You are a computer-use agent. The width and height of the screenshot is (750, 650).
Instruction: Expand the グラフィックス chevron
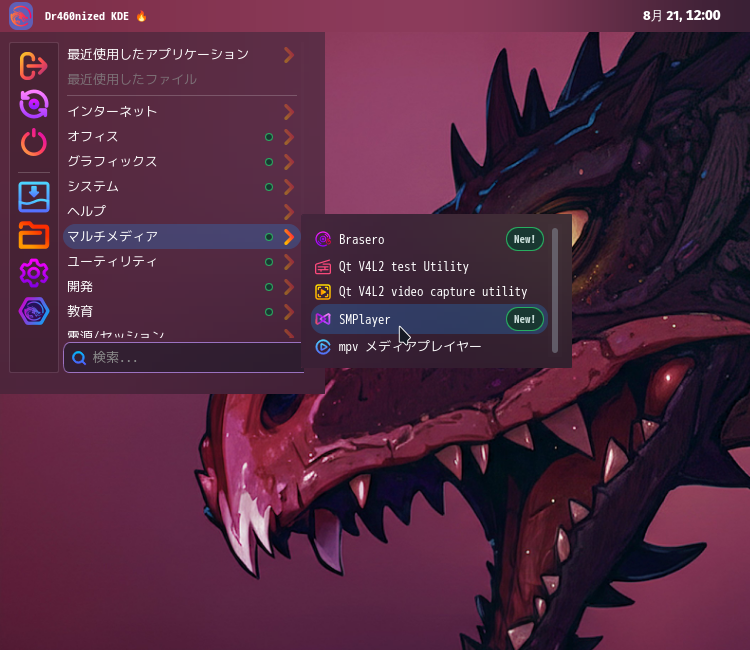288,162
